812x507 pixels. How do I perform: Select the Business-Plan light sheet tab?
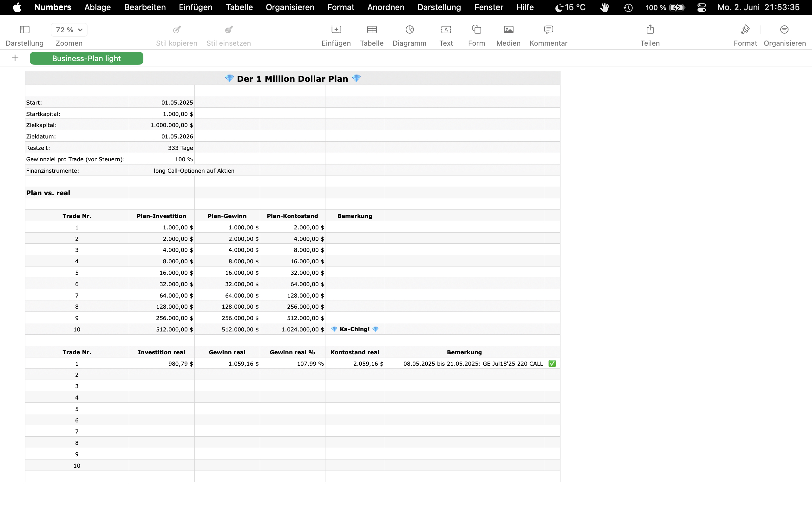(86, 58)
